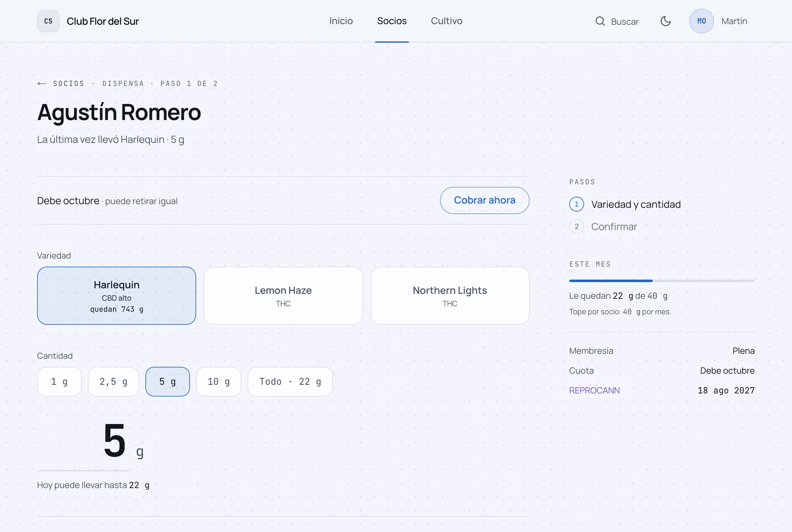
Task: Switch to the Socios tab
Action: [x=392, y=21]
